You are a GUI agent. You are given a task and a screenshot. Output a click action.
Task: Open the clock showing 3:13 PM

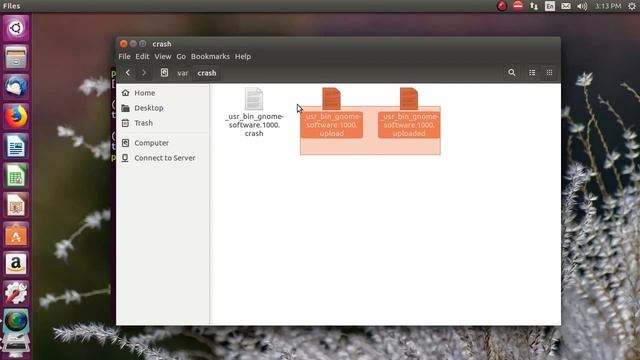[x=608, y=6]
